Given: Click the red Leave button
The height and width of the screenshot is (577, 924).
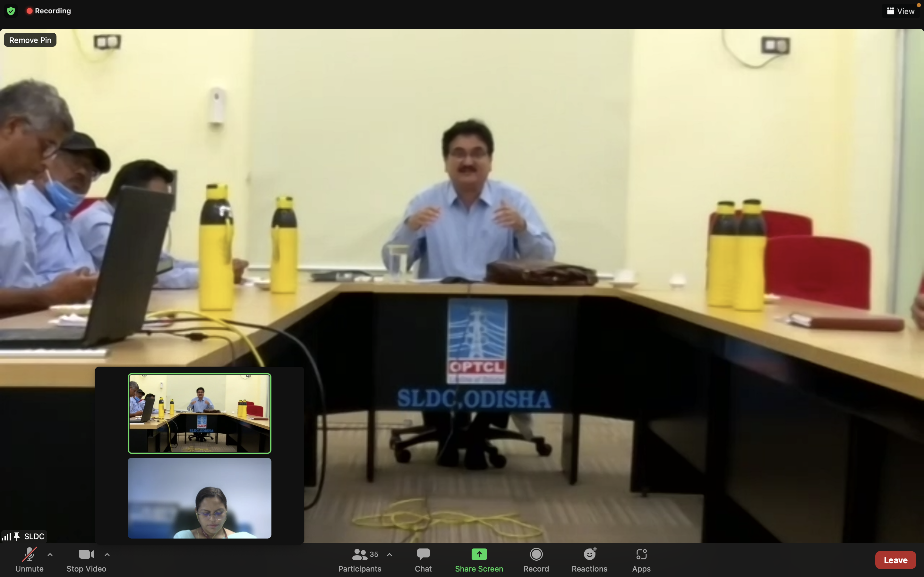Looking at the screenshot, I should 895,560.
